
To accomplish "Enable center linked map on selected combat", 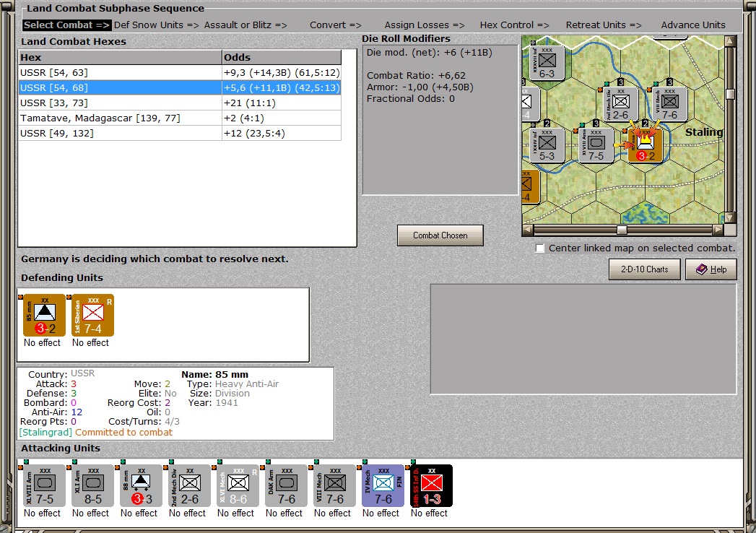I will click(x=540, y=248).
